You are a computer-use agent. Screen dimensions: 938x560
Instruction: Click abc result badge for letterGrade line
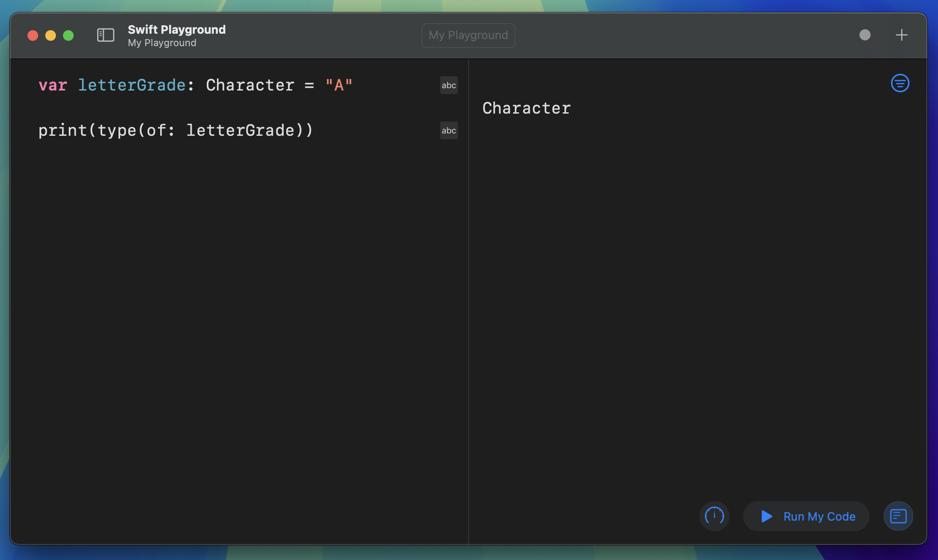pos(449,85)
